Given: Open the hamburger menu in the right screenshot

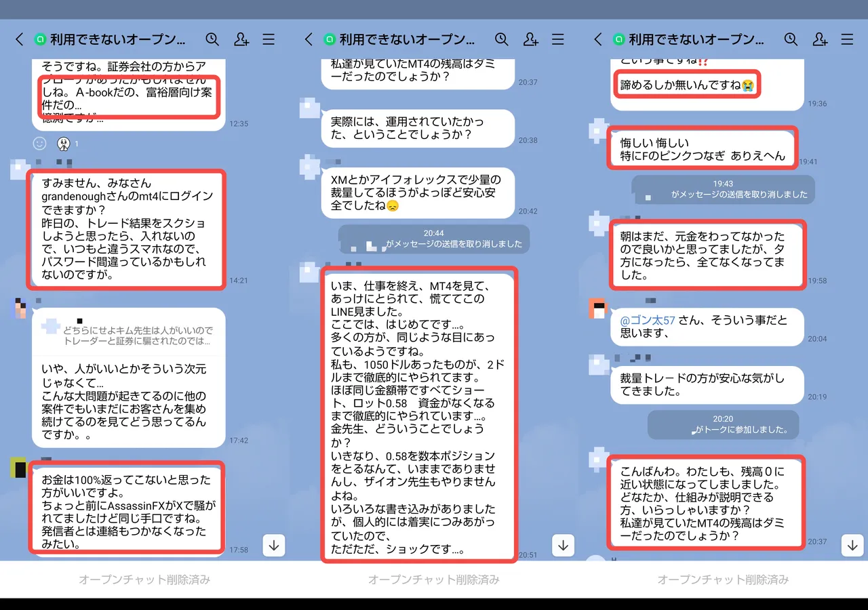Looking at the screenshot, I should [847, 39].
